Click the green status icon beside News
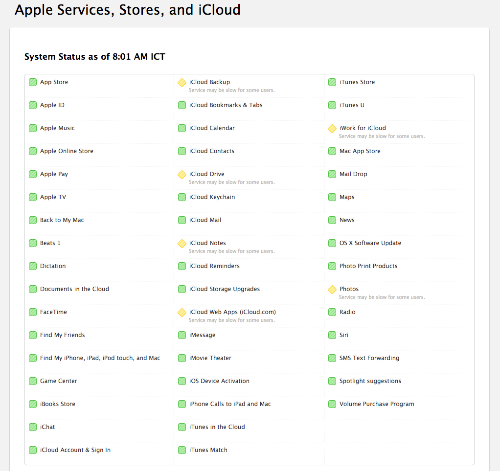Image resolution: width=500 pixels, height=471 pixels. tap(332, 220)
